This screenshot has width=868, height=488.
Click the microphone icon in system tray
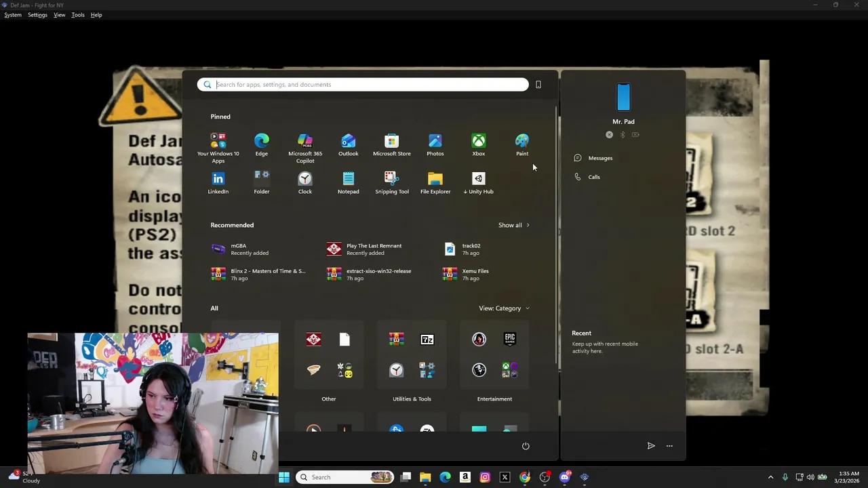click(785, 477)
